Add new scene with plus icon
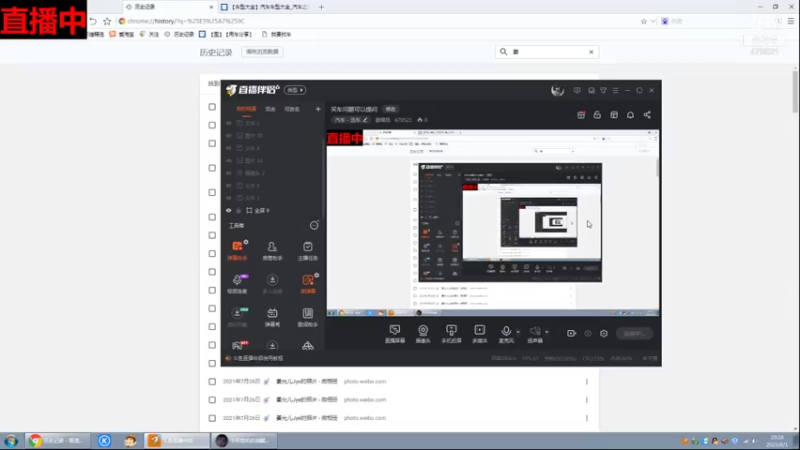The width and height of the screenshot is (800, 450). click(x=318, y=109)
